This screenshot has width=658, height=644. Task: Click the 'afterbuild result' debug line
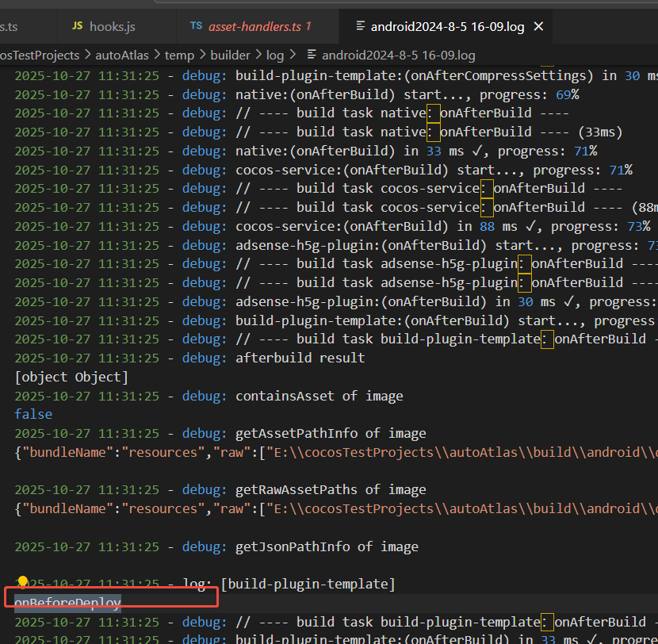(x=300, y=358)
